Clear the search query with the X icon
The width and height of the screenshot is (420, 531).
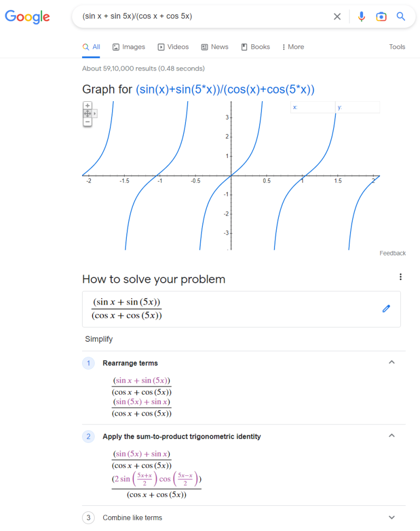[x=337, y=16]
